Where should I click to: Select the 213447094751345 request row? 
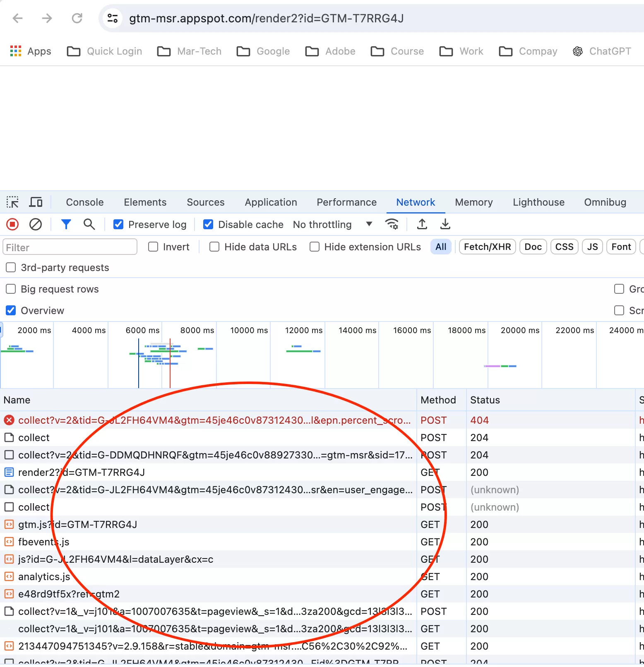(x=322, y=646)
